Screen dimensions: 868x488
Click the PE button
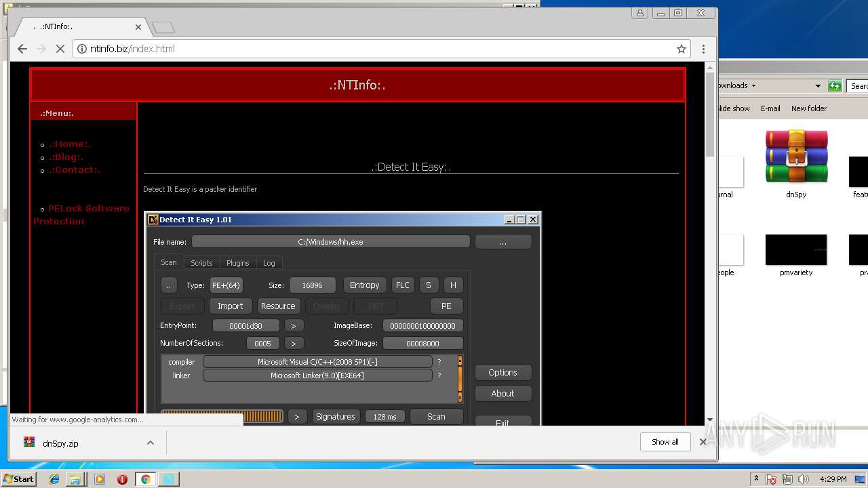click(x=446, y=306)
